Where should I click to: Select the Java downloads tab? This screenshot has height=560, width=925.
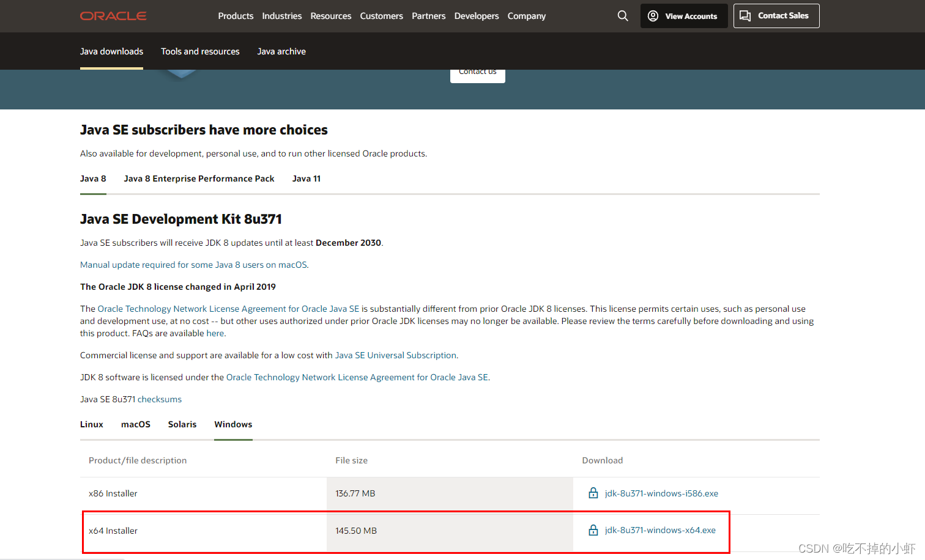[111, 51]
